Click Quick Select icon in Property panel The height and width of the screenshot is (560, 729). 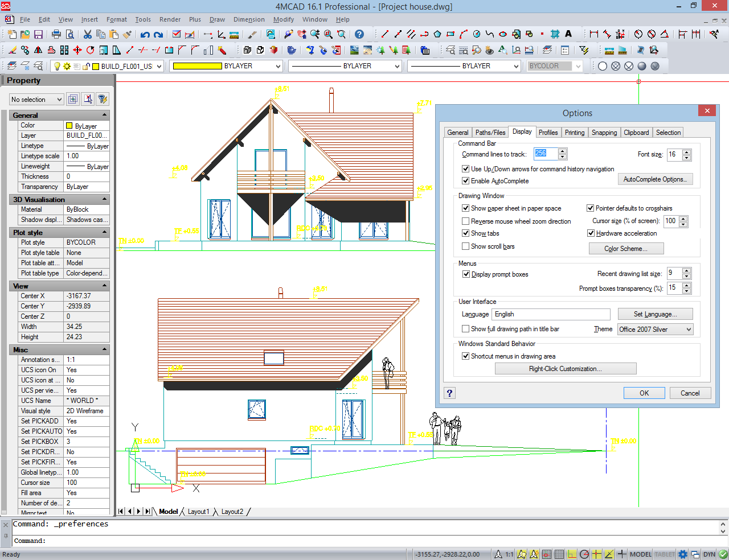(x=103, y=99)
